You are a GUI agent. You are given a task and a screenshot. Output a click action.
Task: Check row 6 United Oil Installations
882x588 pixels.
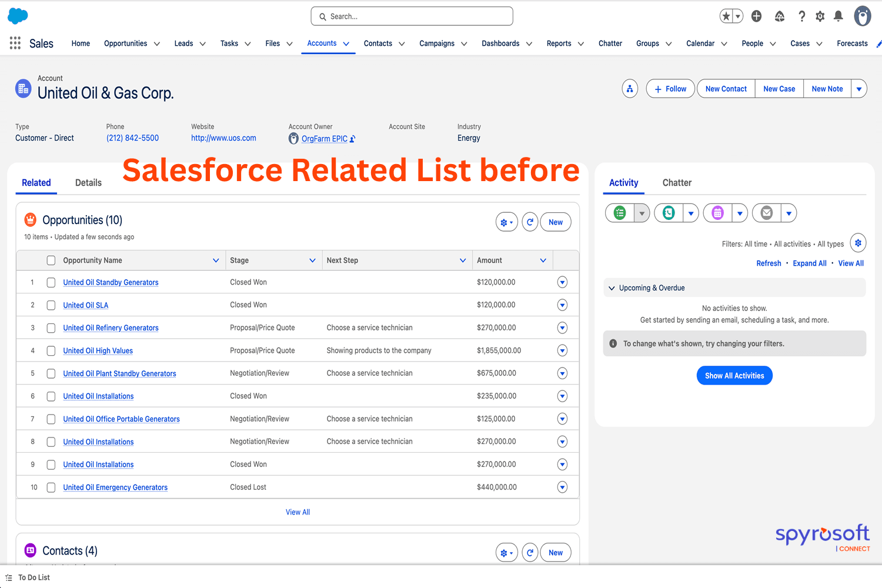[51, 396]
